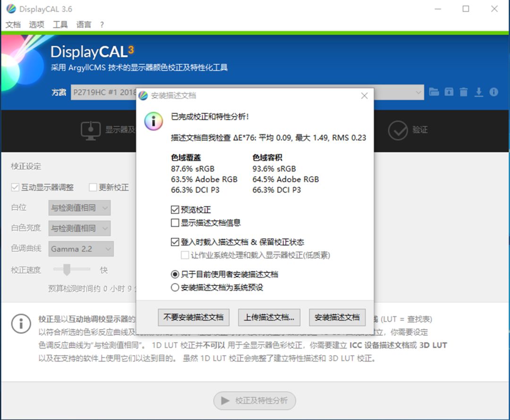Image resolution: width=510 pixels, height=420 pixels.
Task: Click the 不要安装描述文档 button
Action: click(194, 317)
